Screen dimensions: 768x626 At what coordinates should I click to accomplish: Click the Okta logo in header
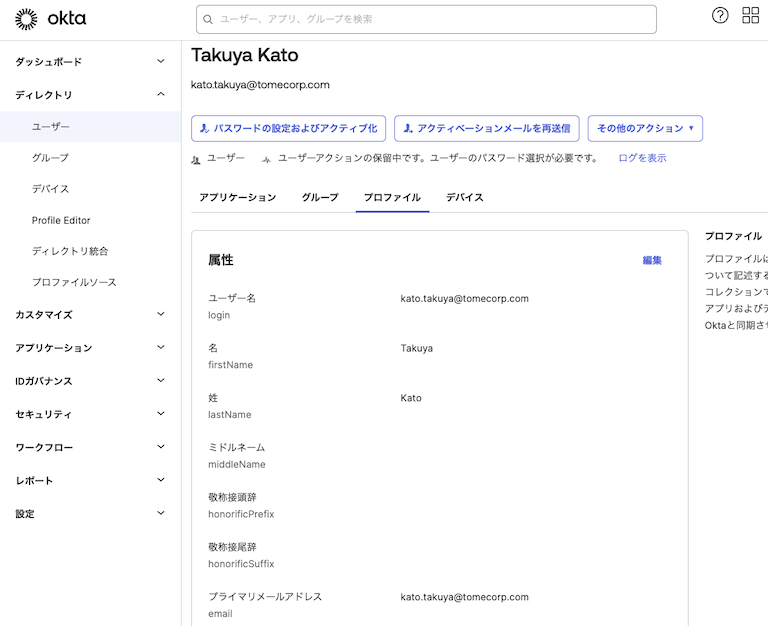pos(51,18)
